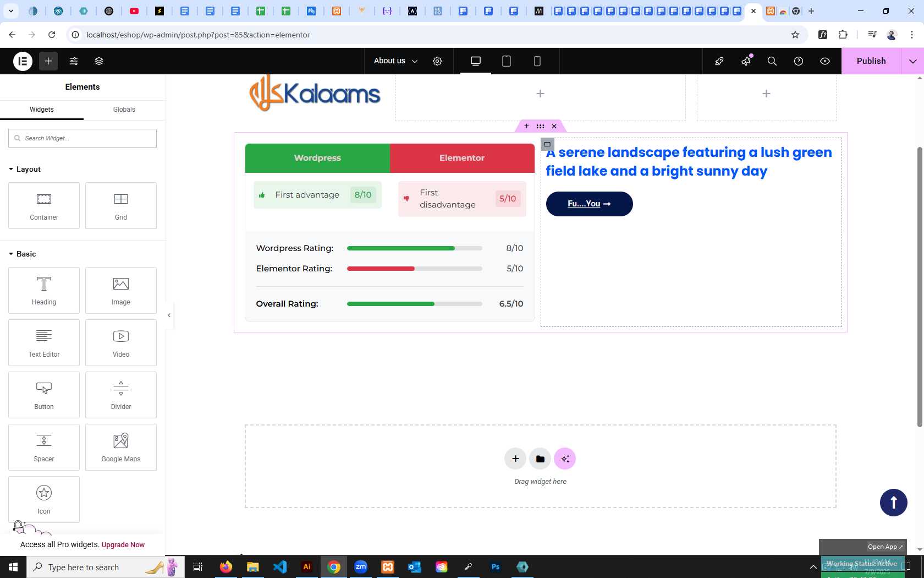The height and width of the screenshot is (578, 924).
Task: Select the Divider widget
Action: tap(121, 395)
